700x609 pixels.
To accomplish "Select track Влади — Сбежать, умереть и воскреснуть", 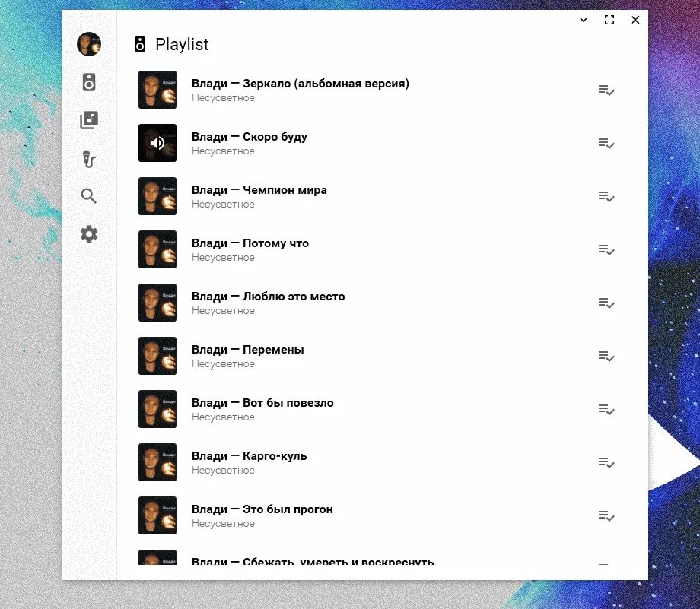I will click(x=313, y=561).
